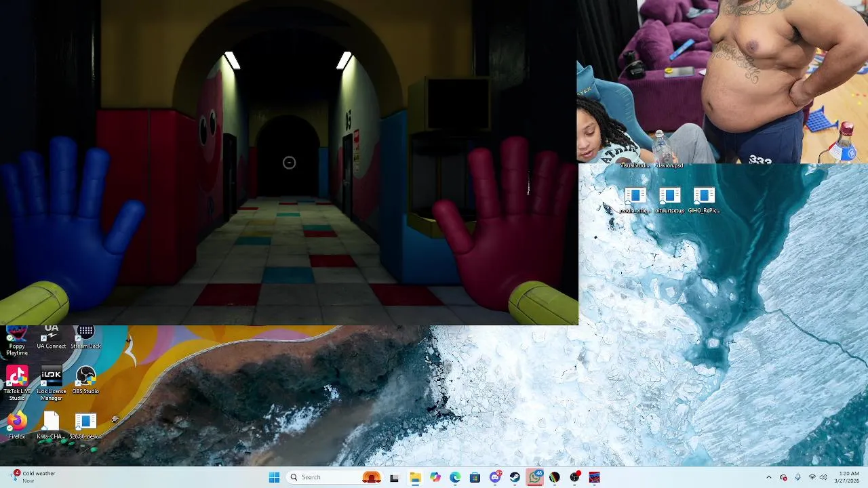This screenshot has height=488, width=868.
Task: Open TikTok LIVE Studio desktop icon
Action: (17, 383)
